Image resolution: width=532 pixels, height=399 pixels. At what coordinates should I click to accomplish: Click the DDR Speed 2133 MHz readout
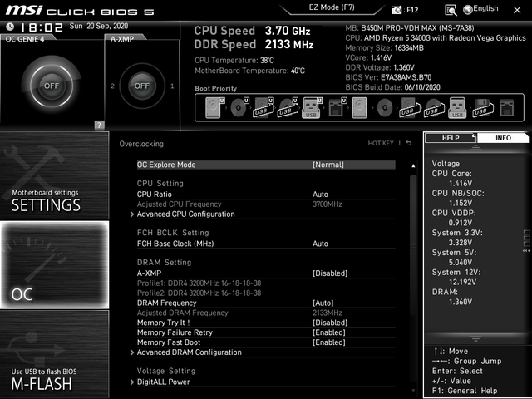click(x=254, y=44)
